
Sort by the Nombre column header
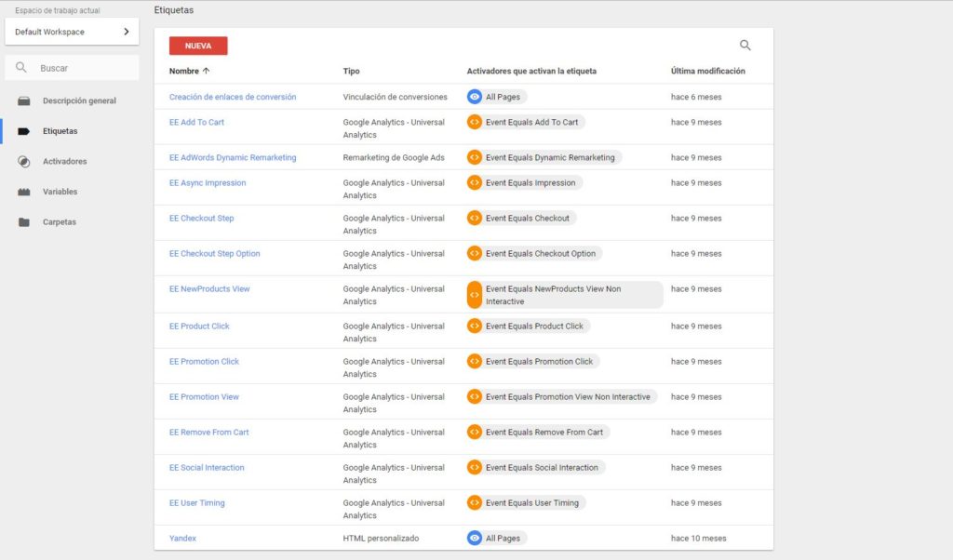pyautogui.click(x=184, y=71)
